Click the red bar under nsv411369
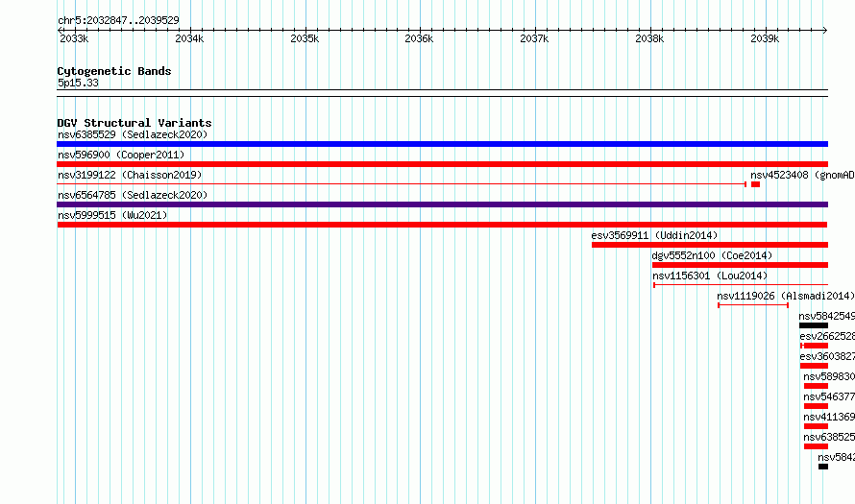The image size is (855, 504). tap(816, 426)
